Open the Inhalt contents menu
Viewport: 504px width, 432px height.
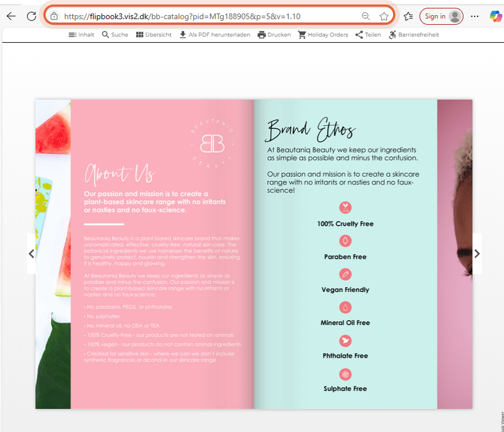(81, 35)
